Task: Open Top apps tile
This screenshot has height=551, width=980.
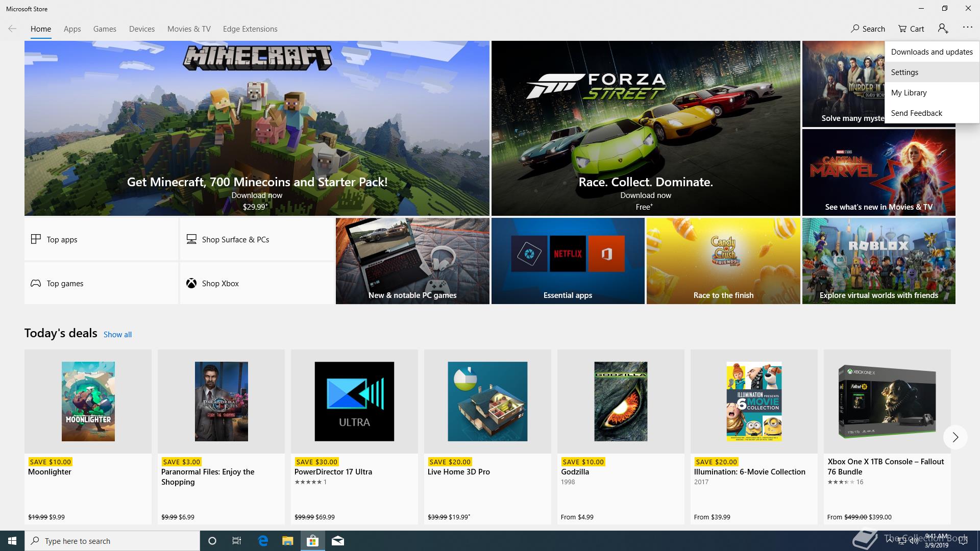Action: tap(101, 239)
